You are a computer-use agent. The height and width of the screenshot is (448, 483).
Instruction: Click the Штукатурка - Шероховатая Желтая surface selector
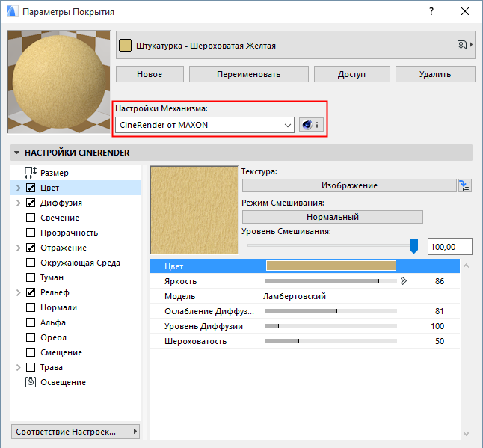tap(296, 45)
